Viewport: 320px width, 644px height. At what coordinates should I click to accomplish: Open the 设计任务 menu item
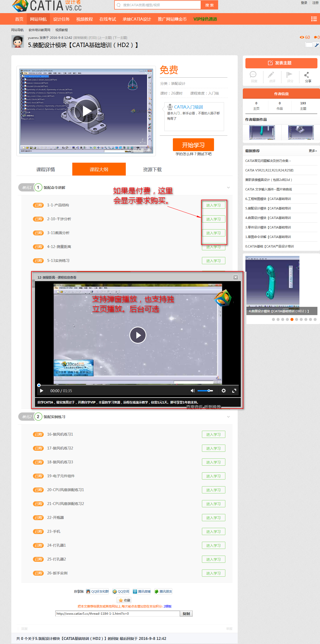coord(61,19)
